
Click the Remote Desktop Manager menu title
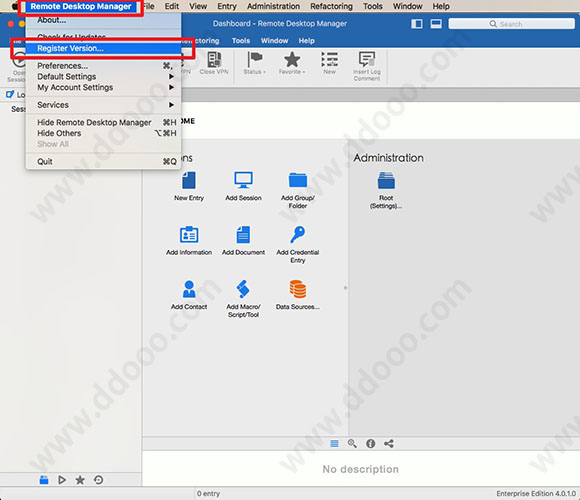click(81, 6)
